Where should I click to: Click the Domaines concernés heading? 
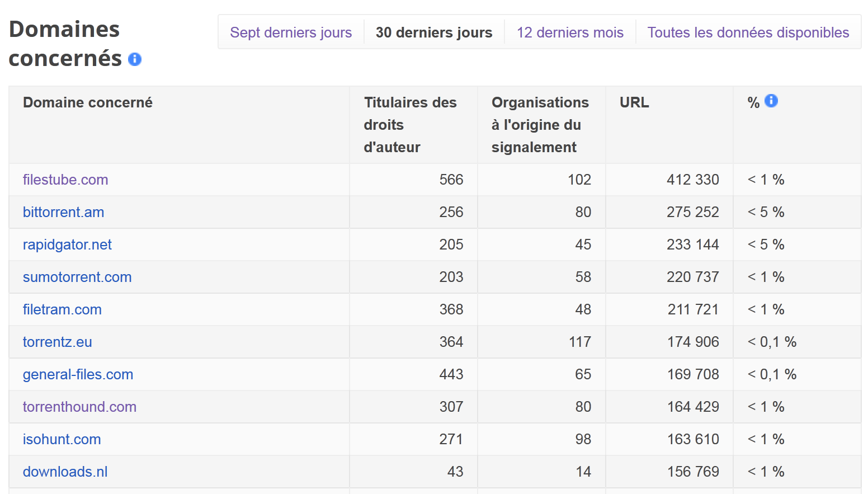tap(65, 44)
